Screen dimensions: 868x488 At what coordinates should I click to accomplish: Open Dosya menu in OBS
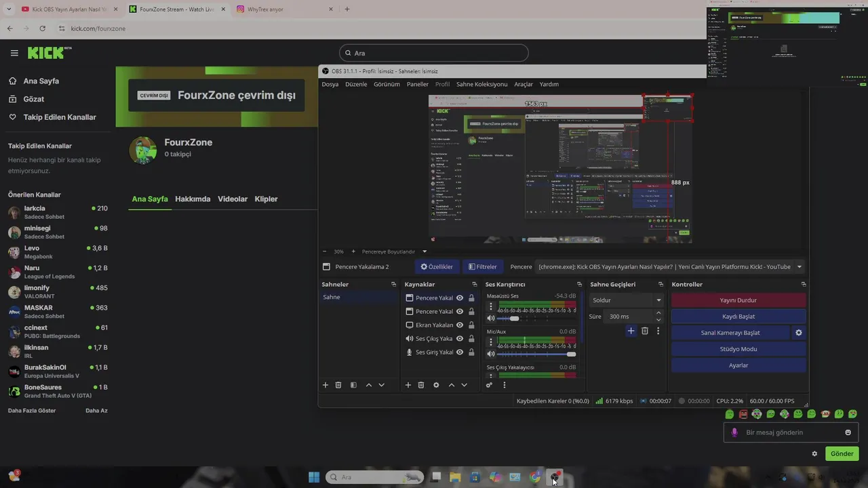(330, 84)
